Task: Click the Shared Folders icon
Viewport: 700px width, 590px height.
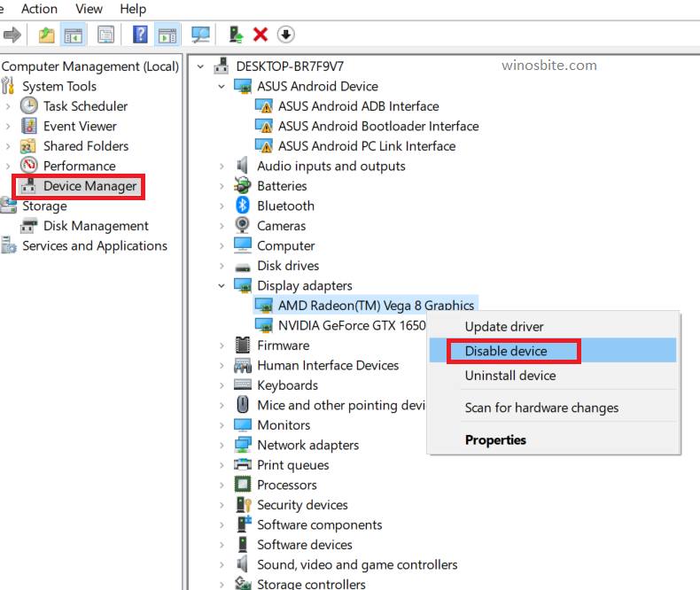Action: point(28,146)
